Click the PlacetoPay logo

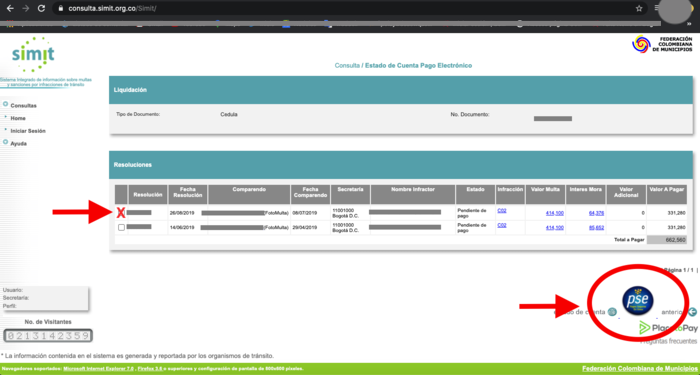tap(668, 328)
